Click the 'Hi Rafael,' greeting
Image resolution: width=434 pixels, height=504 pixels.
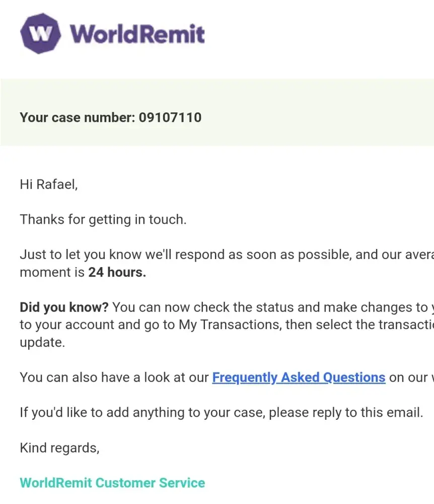pos(49,184)
